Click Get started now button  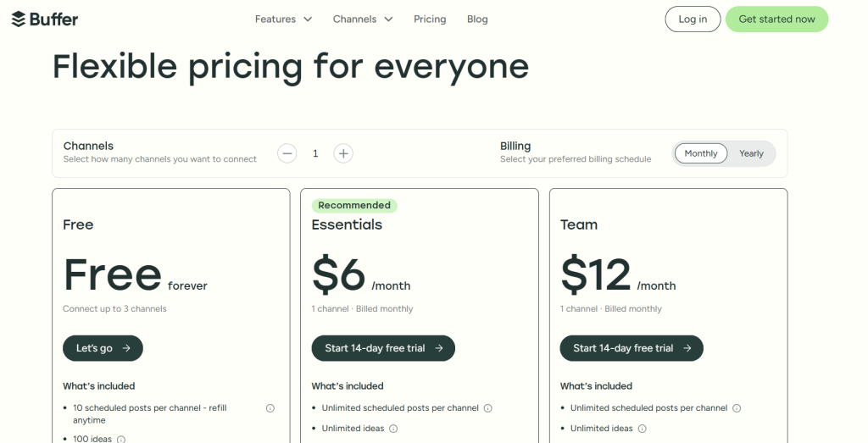click(776, 19)
